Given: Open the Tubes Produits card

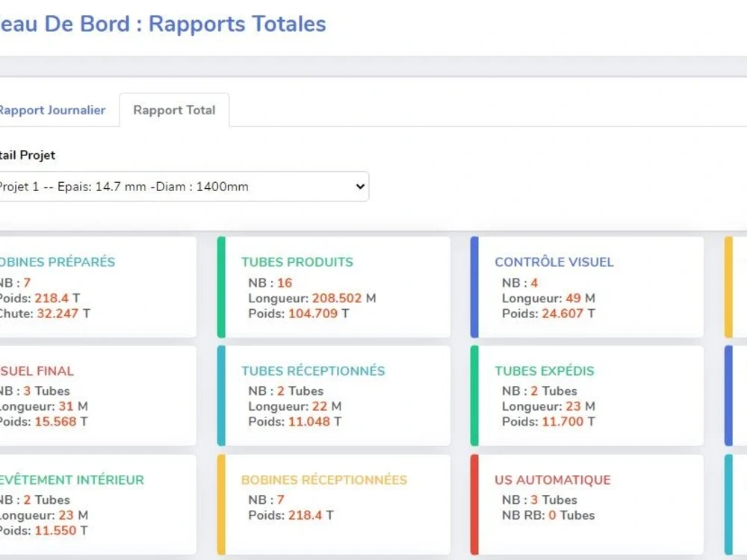Looking at the screenshot, I should pyautogui.click(x=334, y=287).
